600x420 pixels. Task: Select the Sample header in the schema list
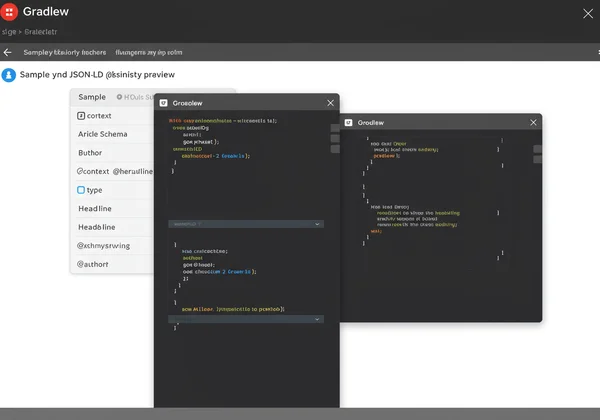(x=92, y=97)
